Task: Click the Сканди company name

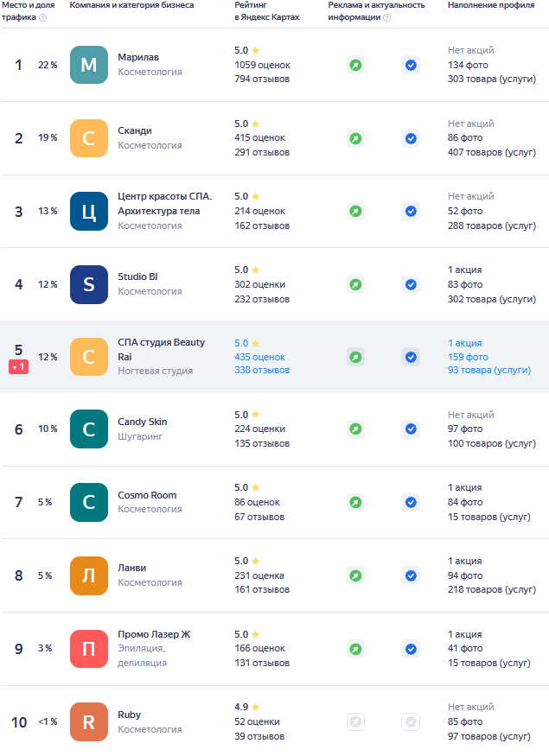Action: 135,130
